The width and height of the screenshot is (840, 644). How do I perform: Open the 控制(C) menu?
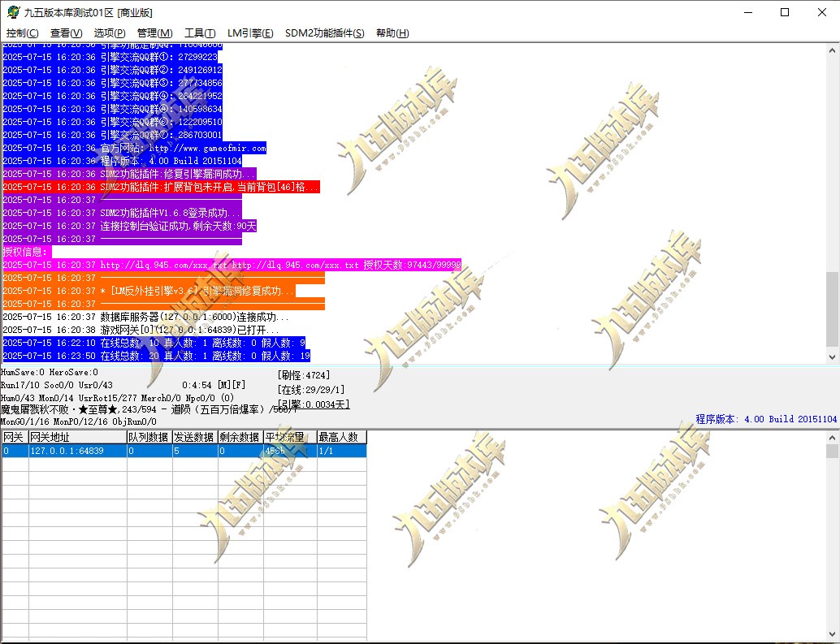pos(23,33)
